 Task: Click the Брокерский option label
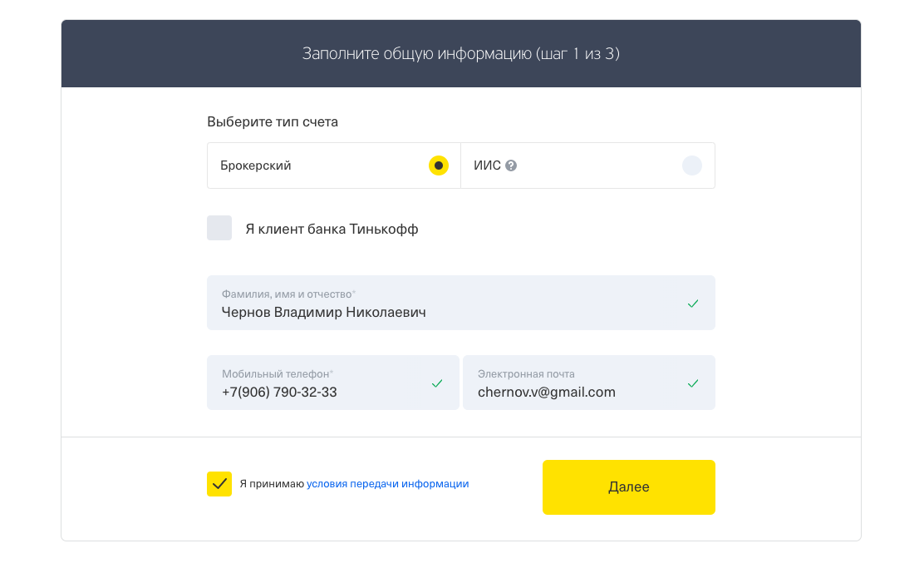tap(256, 165)
